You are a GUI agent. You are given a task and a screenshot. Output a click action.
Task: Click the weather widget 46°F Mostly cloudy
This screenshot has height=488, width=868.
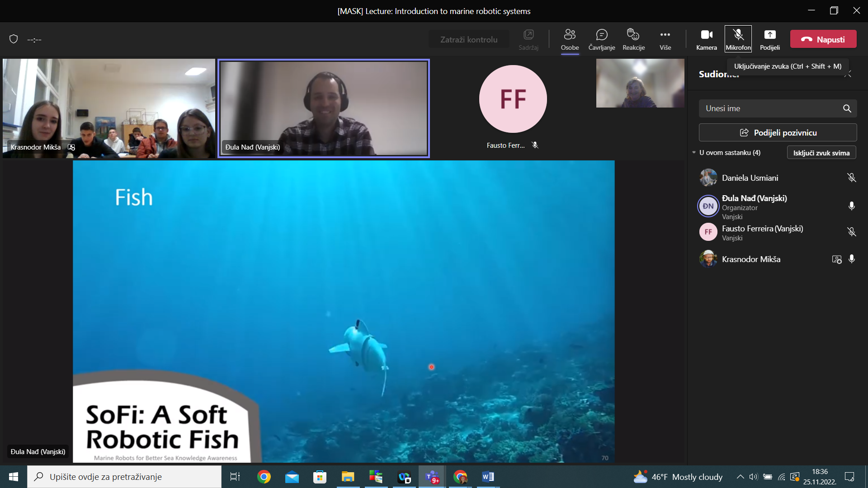pyautogui.click(x=678, y=477)
